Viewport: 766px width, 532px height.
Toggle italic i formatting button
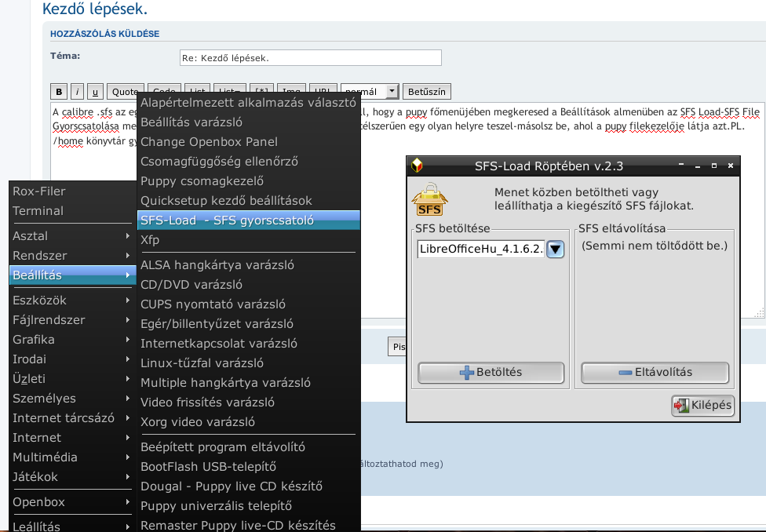pos(77,91)
